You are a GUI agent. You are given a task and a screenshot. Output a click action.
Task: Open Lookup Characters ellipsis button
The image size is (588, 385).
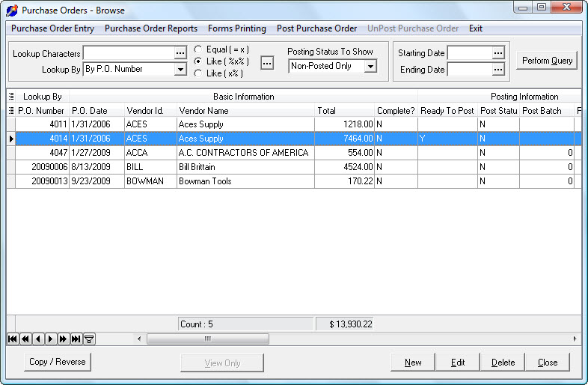click(180, 53)
